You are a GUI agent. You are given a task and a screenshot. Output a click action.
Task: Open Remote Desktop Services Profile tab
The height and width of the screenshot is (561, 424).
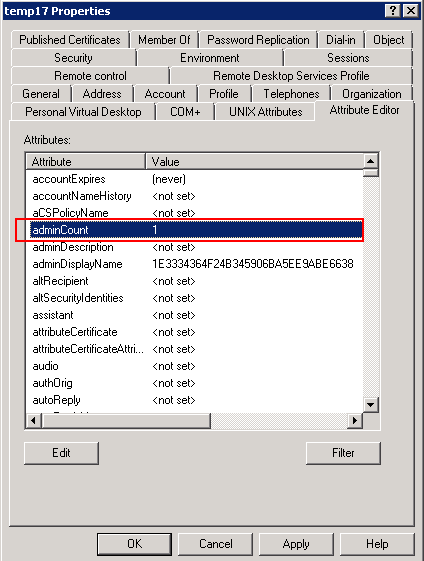tap(291, 75)
